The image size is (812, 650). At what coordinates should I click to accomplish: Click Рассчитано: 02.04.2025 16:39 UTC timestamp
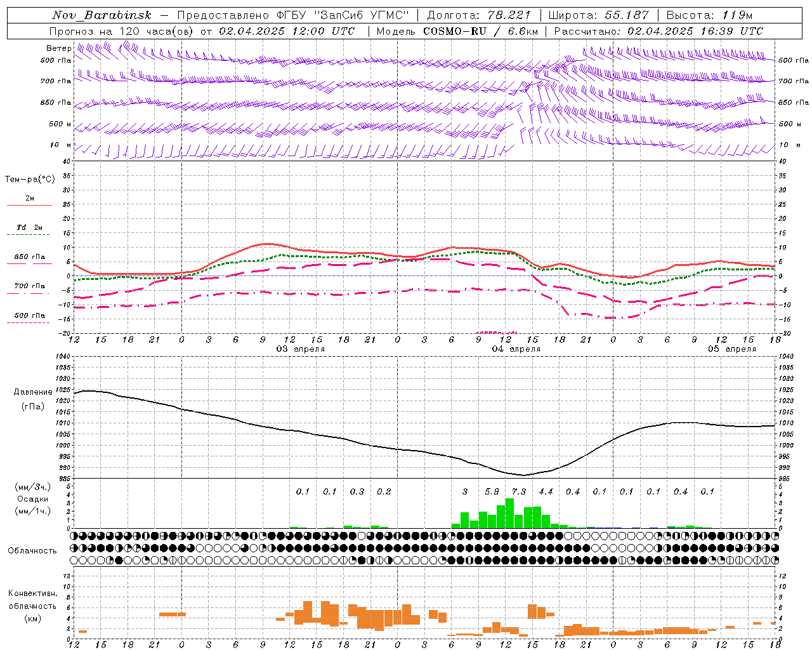658,31
